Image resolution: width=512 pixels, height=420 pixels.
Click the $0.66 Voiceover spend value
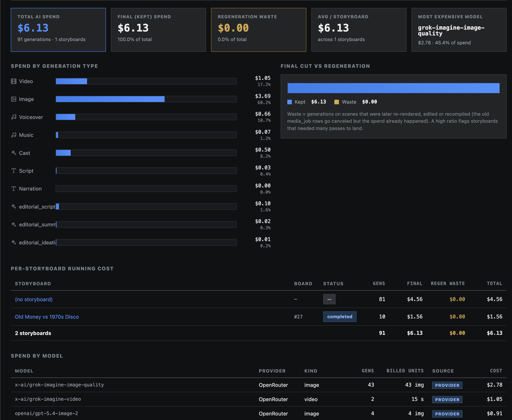[x=263, y=114]
